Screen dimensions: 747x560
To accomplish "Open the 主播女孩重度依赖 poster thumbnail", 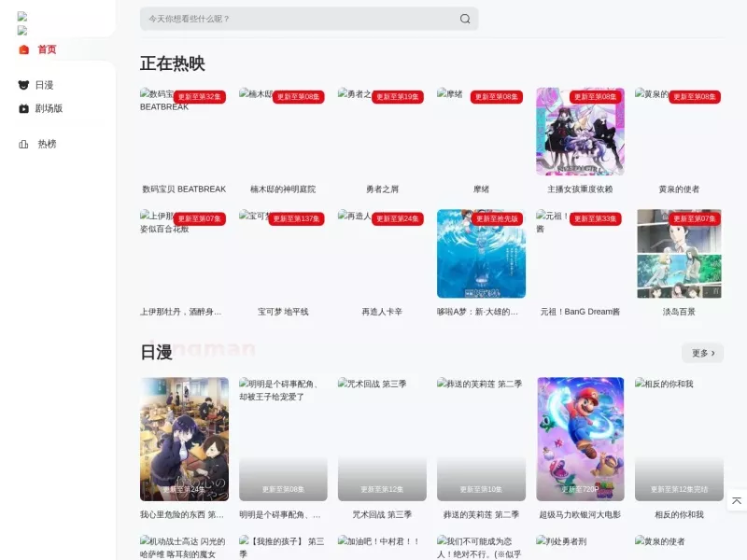I will point(580,132).
